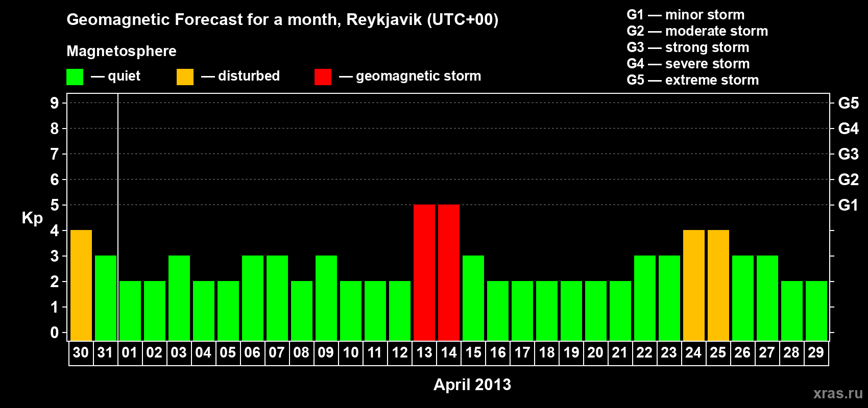
Task: Click the G1 label on right axis
Action: [849, 205]
